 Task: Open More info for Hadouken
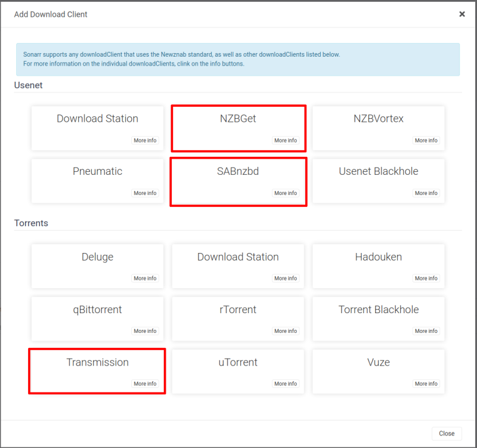(426, 278)
